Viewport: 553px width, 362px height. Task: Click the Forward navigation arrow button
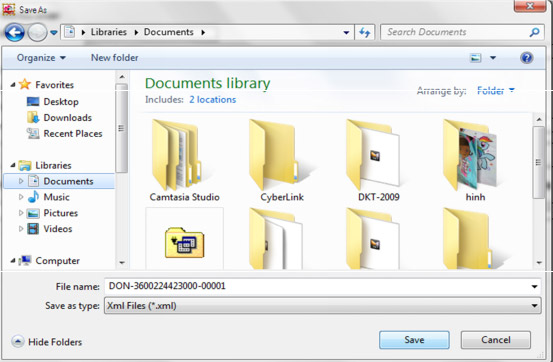pos(37,32)
